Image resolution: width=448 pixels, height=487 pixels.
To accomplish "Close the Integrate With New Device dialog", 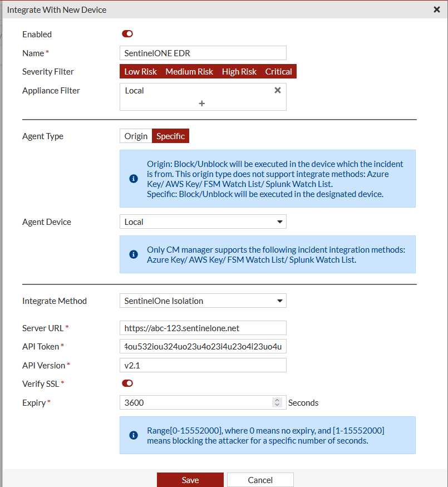I will (437, 9).
